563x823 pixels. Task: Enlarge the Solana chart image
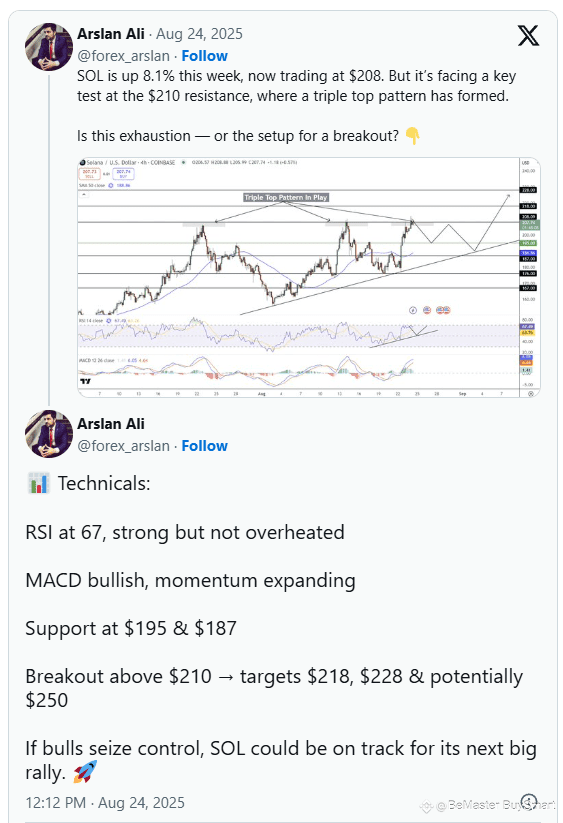click(309, 277)
